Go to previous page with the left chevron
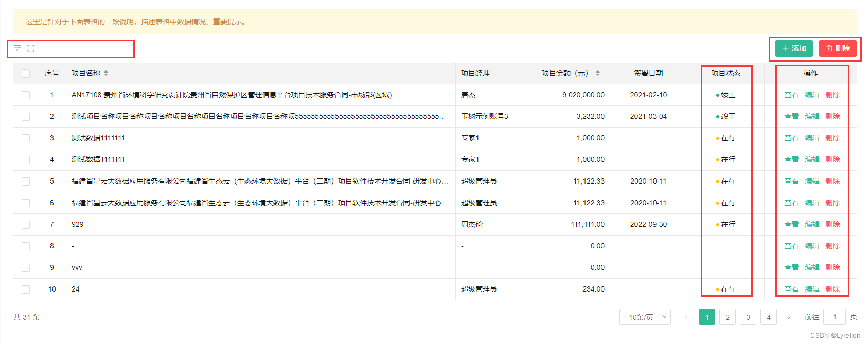 (686, 317)
